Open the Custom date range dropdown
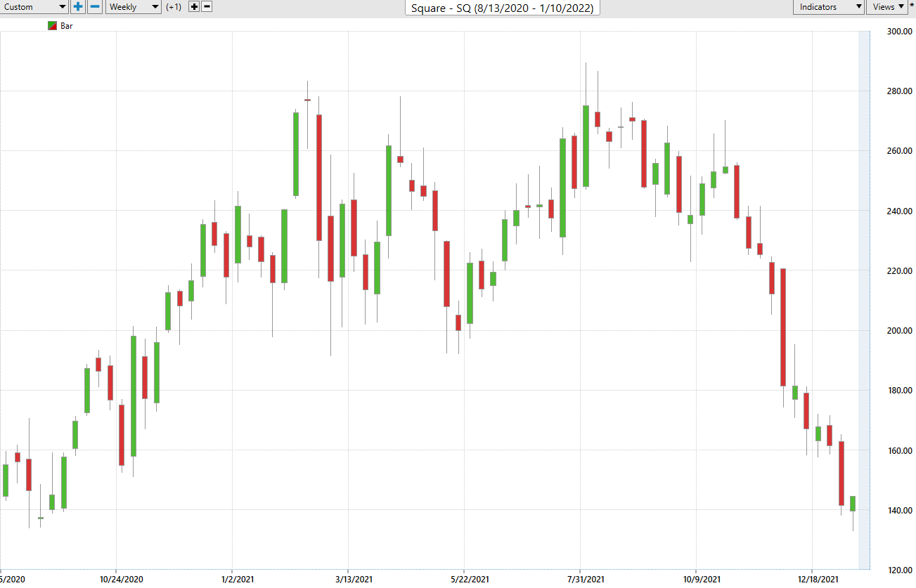The image size is (916, 588). pyautogui.click(x=34, y=7)
